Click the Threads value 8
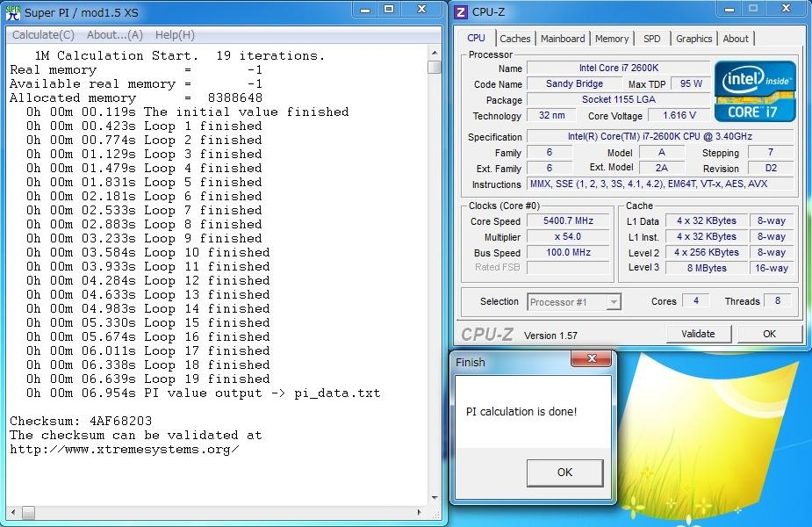The image size is (812, 527). (777, 300)
